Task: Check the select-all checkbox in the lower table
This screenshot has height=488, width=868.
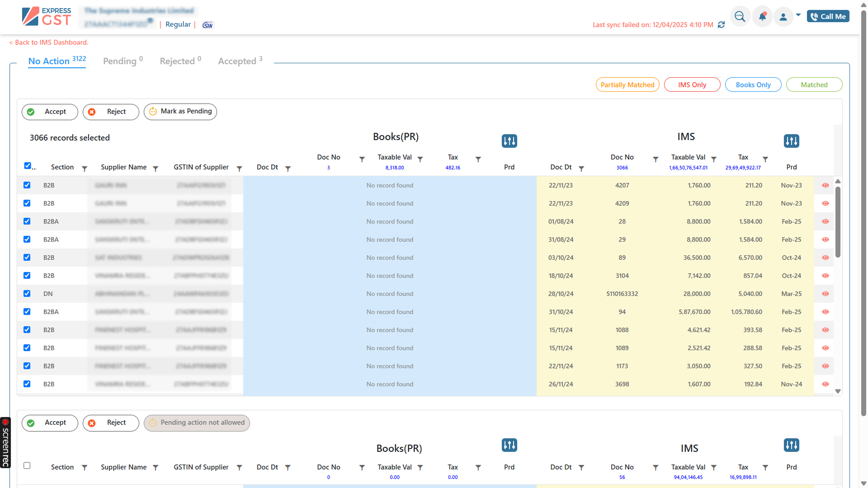Action: (27, 465)
